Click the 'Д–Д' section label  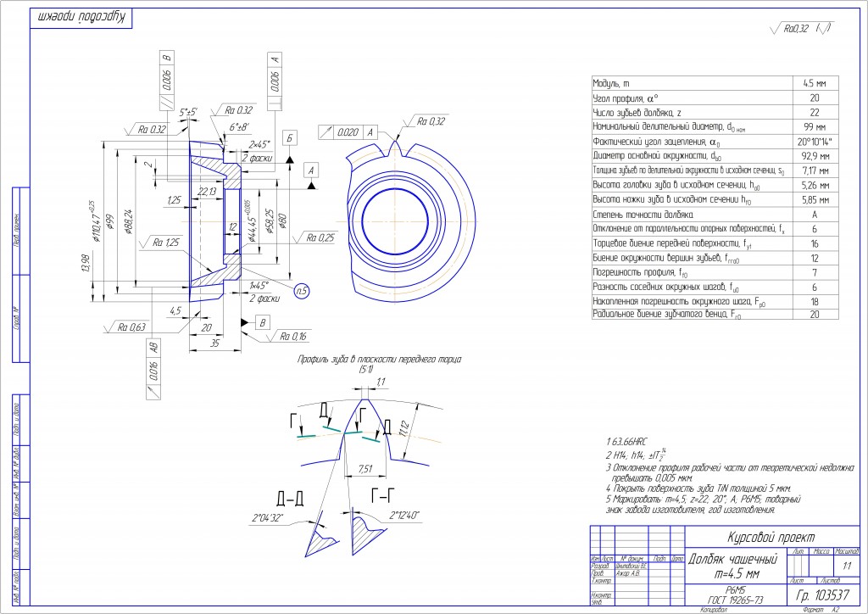[290, 499]
